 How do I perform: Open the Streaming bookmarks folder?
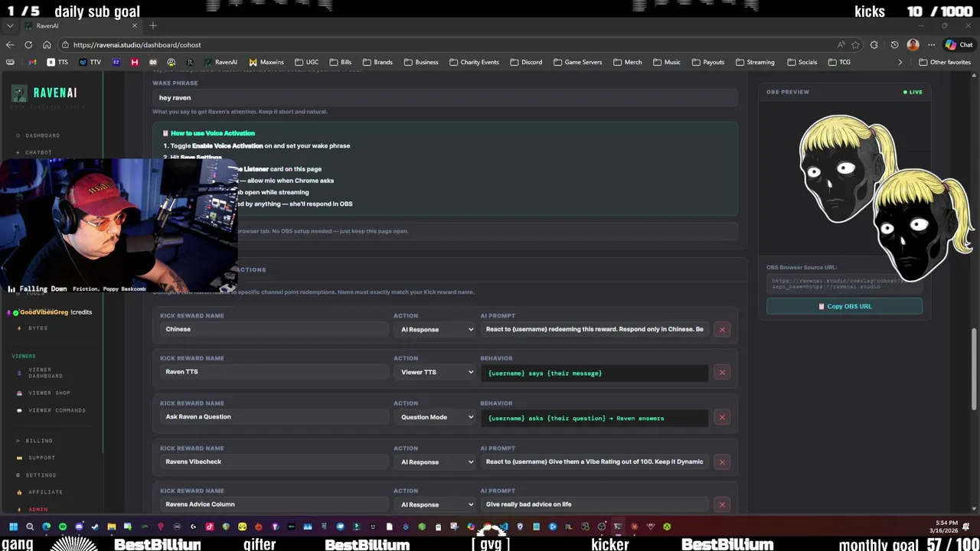pyautogui.click(x=755, y=62)
